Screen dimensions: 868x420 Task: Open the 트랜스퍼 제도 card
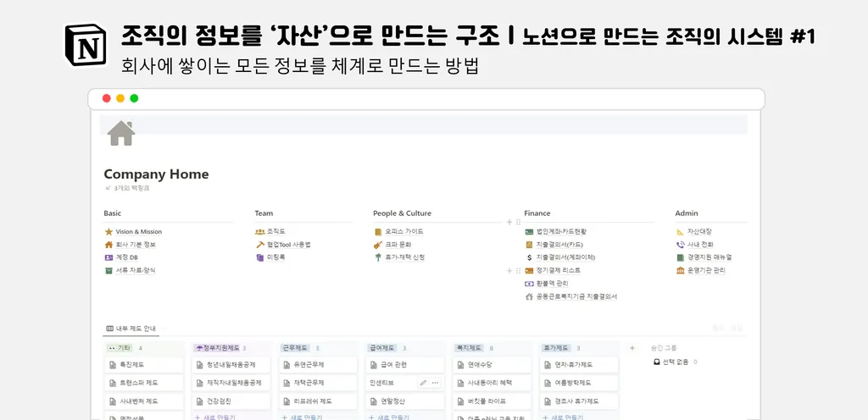pos(144,383)
